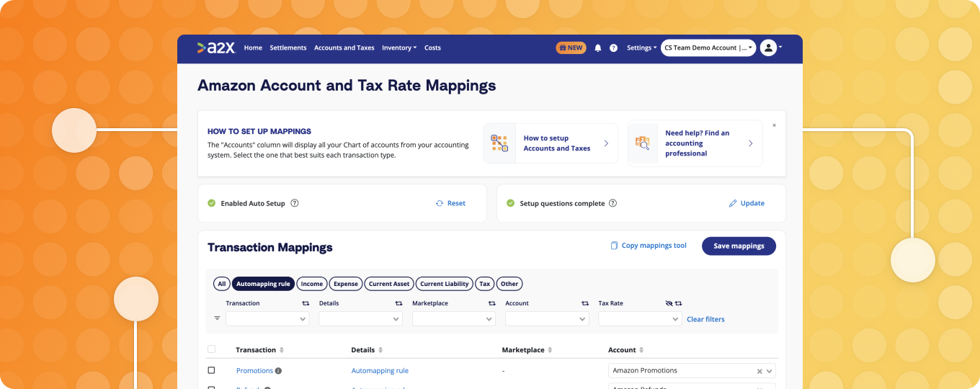Click the Find an accounting professional icon
This screenshot has height=389, width=980.
point(642,143)
